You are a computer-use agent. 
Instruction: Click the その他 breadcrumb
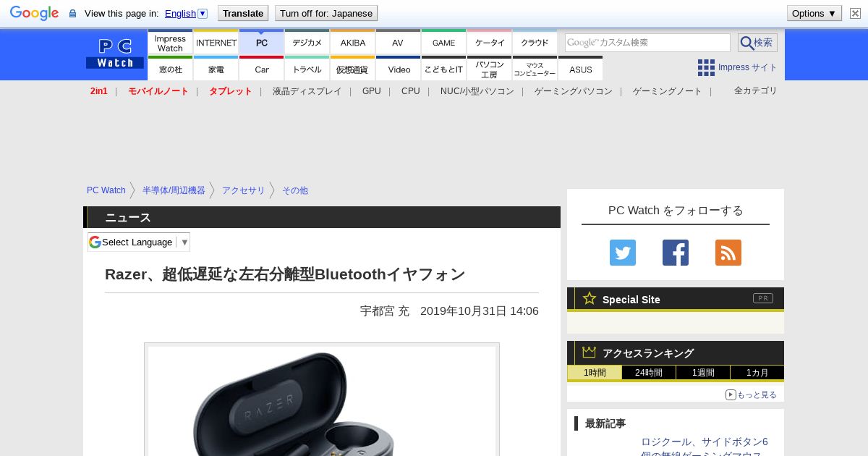pyautogui.click(x=294, y=190)
